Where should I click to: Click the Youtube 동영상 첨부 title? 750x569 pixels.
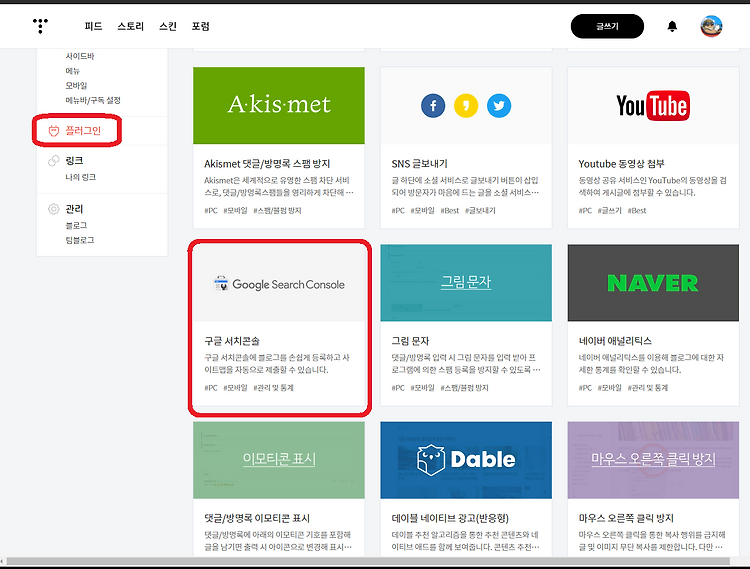point(621,164)
